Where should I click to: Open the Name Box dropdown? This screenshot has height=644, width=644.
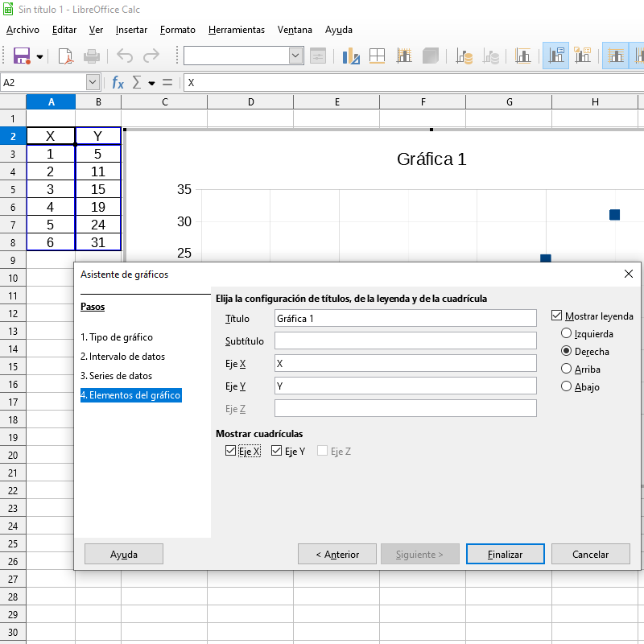pyautogui.click(x=93, y=82)
